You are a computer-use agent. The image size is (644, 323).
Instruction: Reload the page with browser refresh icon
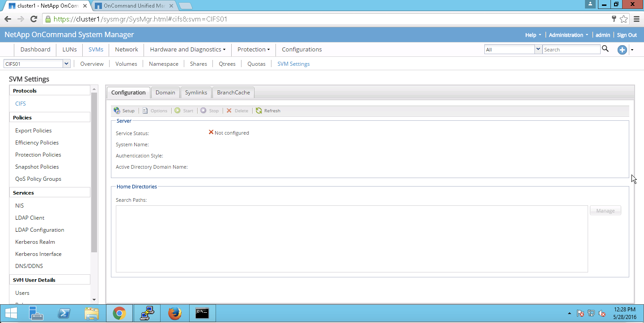point(34,19)
